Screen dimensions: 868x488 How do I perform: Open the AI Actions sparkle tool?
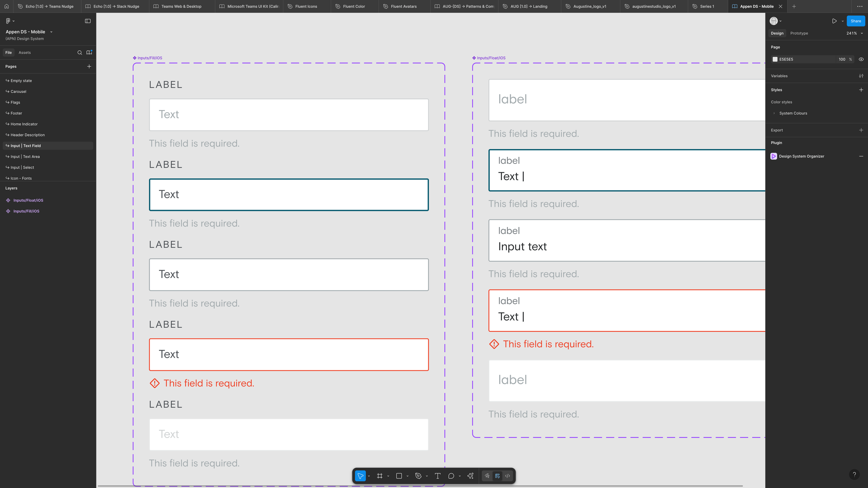(x=470, y=476)
